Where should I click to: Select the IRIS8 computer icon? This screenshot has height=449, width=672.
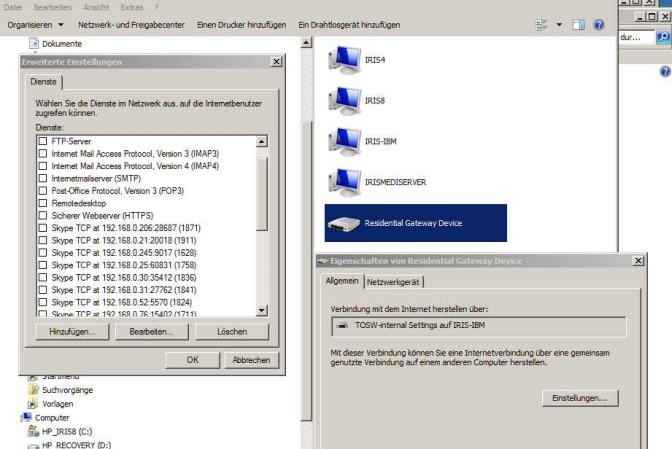pos(345,101)
